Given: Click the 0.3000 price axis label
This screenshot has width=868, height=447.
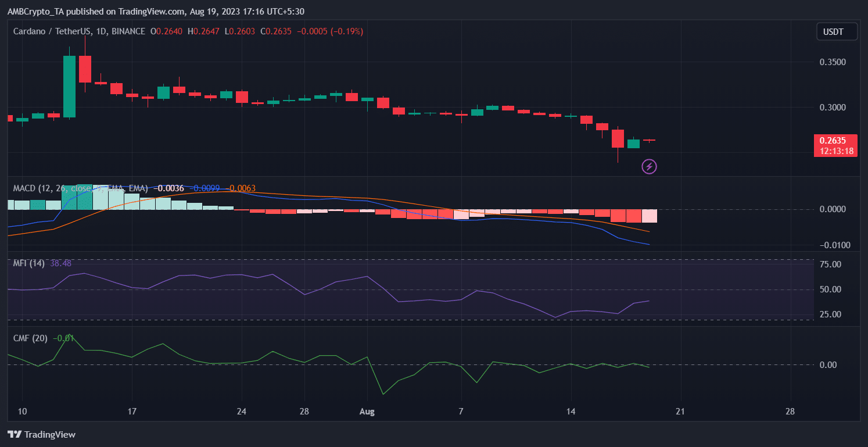Looking at the screenshot, I should [832, 108].
